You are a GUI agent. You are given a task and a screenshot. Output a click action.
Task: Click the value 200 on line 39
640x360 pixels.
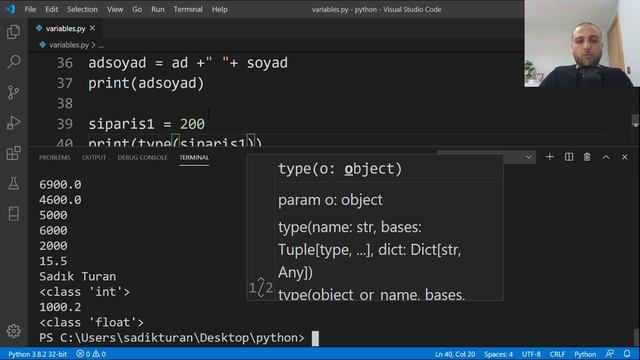(192, 124)
